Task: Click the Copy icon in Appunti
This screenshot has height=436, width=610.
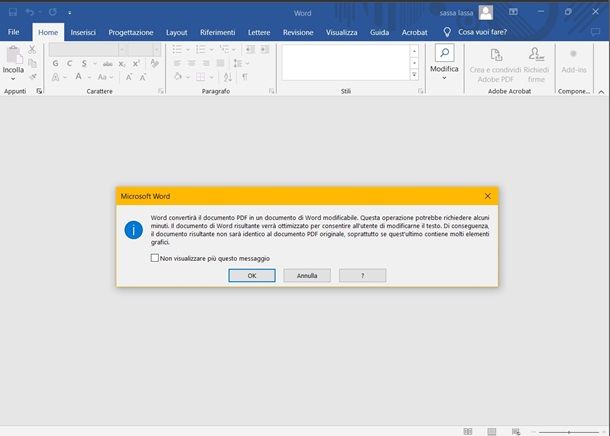Action: 32,63
